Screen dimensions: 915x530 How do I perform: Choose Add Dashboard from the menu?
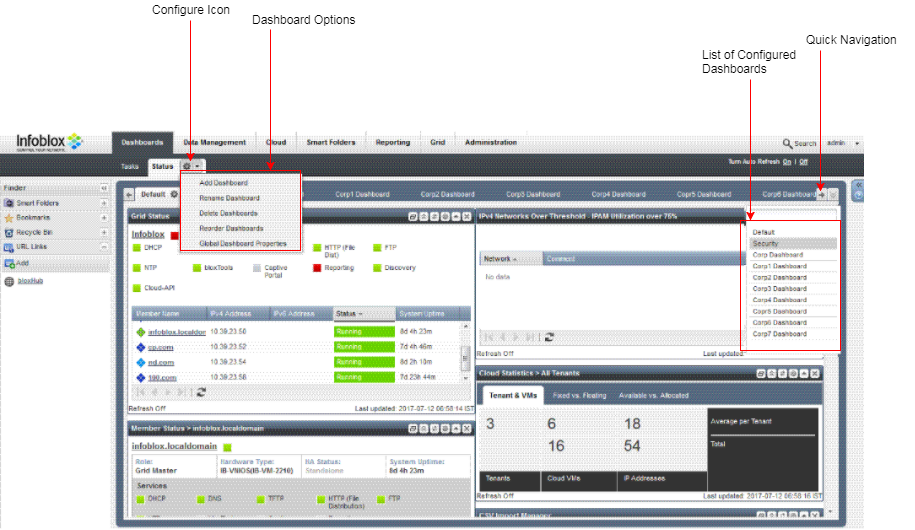[224, 183]
